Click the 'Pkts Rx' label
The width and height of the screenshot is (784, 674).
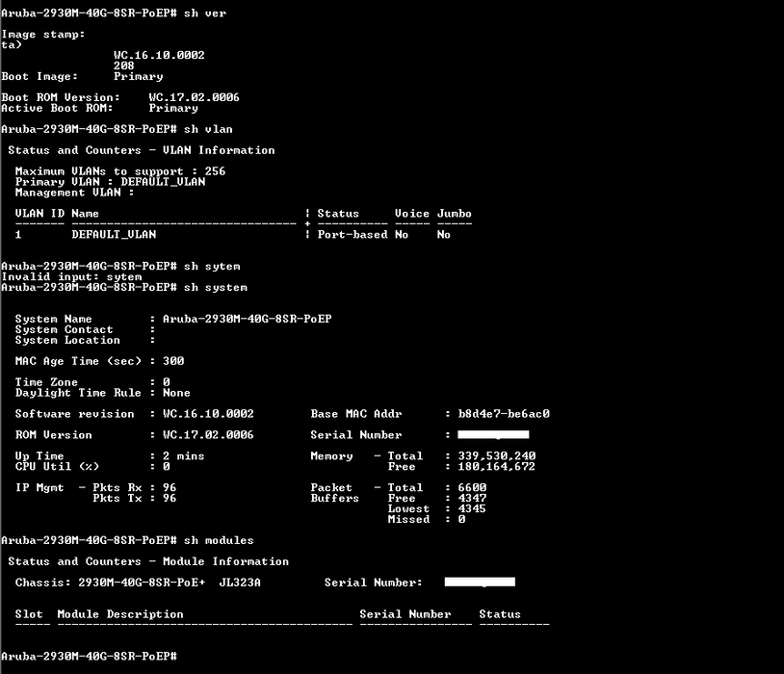[117, 487]
